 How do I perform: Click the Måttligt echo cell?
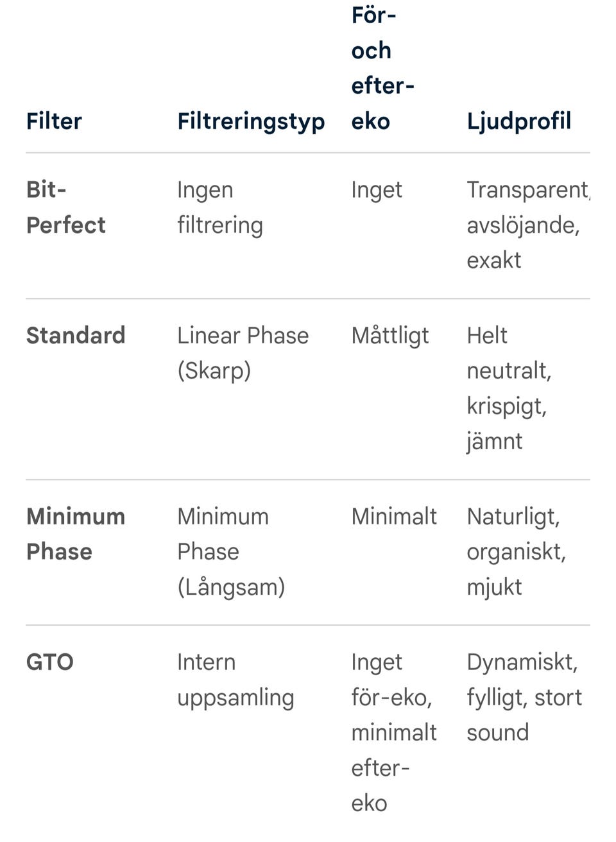(390, 336)
